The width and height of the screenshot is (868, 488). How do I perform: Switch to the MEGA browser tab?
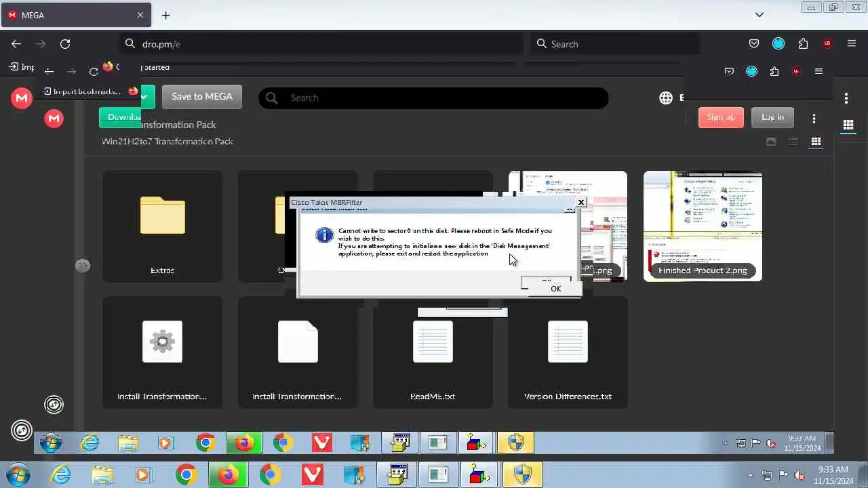click(x=75, y=15)
